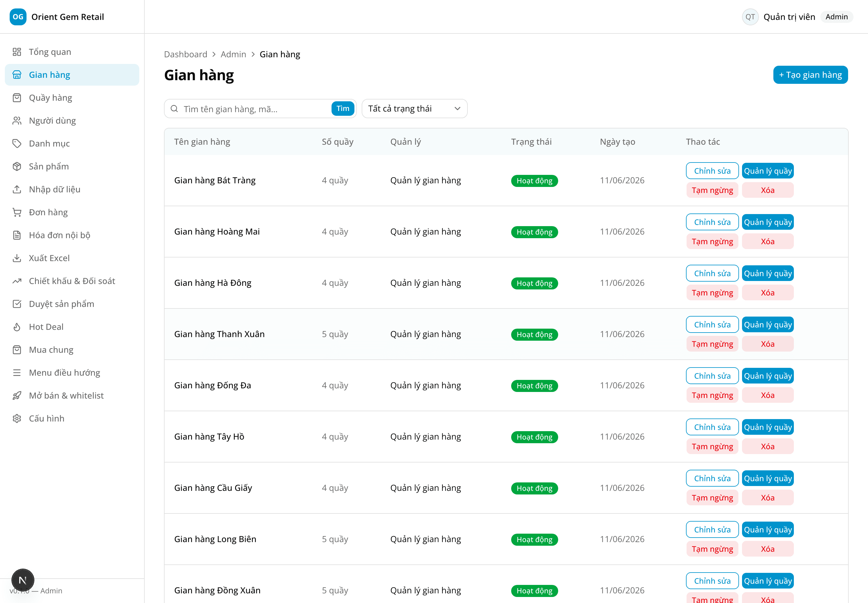This screenshot has height=603, width=868.
Task: Click Xóa for Gian hàng Hoàng Mai
Action: [x=768, y=242]
